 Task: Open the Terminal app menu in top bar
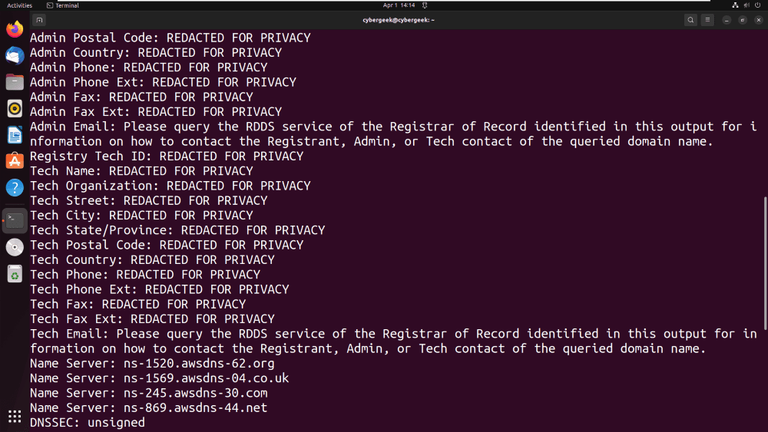click(x=63, y=5)
